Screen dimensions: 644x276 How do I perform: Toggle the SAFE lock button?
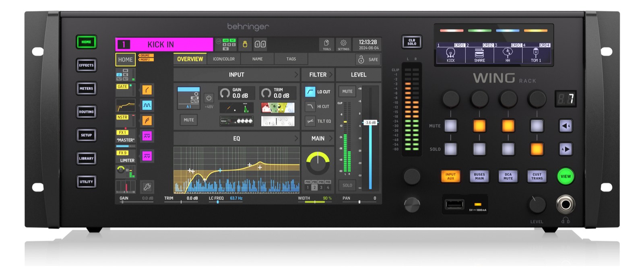point(367,60)
